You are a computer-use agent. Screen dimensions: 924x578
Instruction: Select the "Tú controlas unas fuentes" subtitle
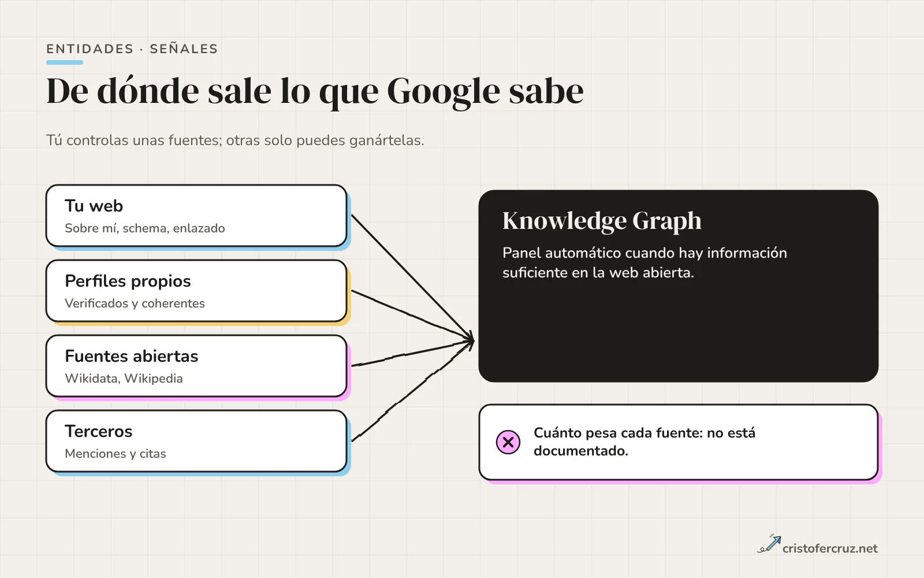coord(235,140)
